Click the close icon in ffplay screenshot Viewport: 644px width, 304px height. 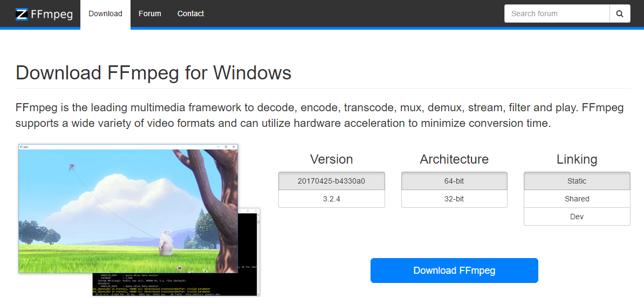pyautogui.click(x=234, y=147)
